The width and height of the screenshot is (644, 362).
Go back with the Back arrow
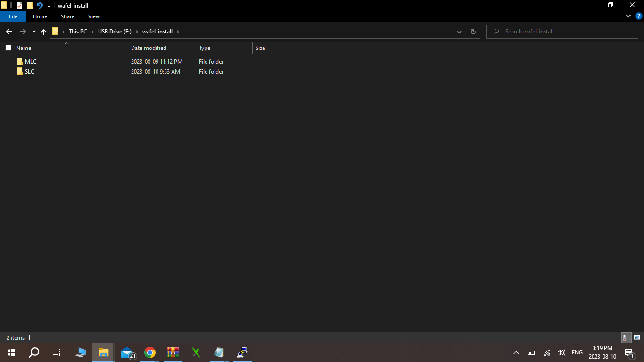pos(8,32)
